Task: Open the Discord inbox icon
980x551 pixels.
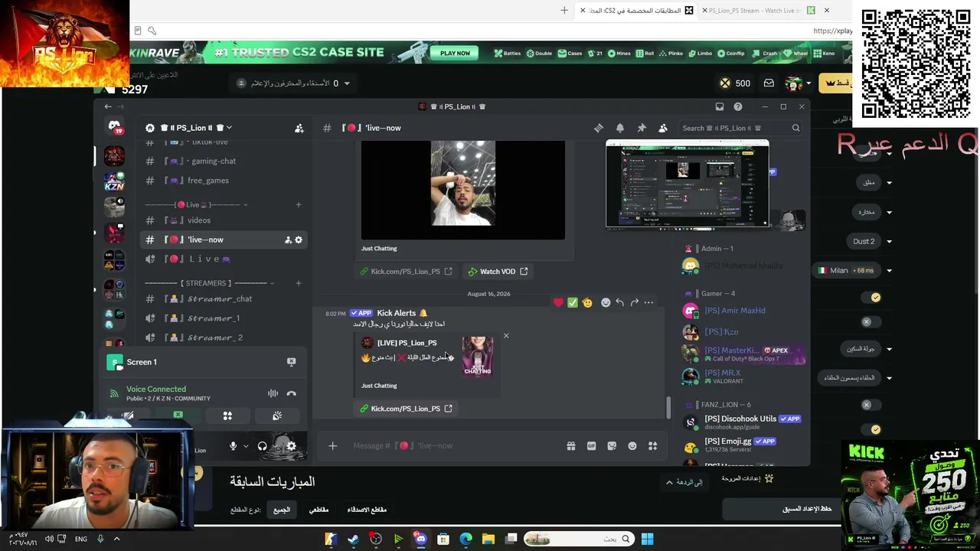Action: (x=720, y=106)
